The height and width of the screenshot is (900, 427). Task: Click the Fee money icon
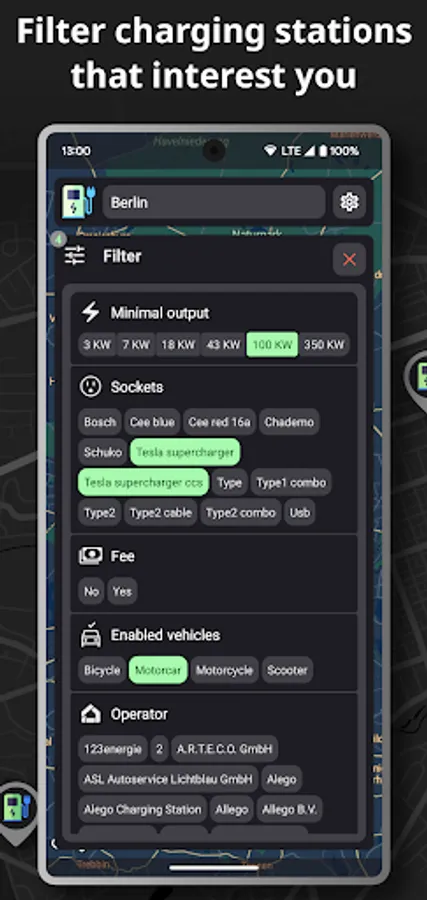[91, 556]
